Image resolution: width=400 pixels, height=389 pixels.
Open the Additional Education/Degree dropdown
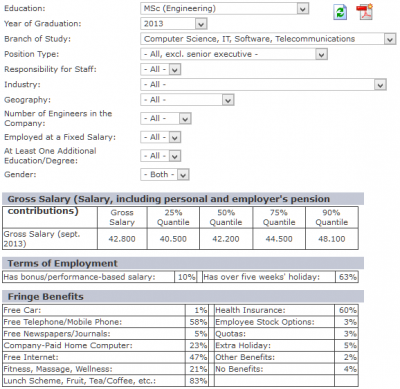pos(161,156)
